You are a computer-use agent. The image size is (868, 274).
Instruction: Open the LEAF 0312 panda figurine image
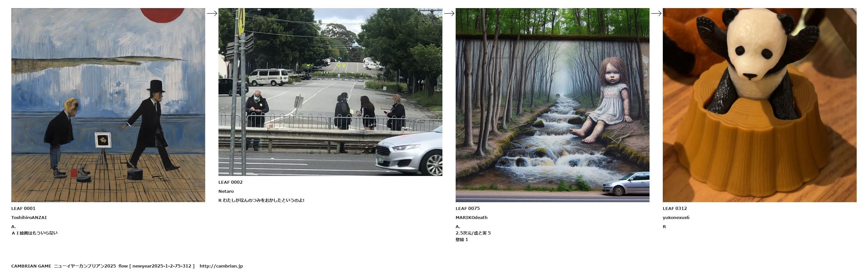(x=759, y=105)
